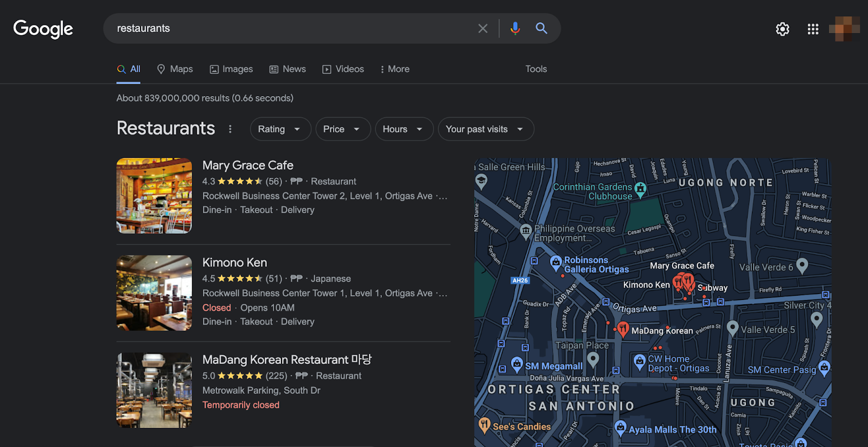Open the Restaurants section three-dot options
This screenshot has height=447, width=868.
coord(230,129)
